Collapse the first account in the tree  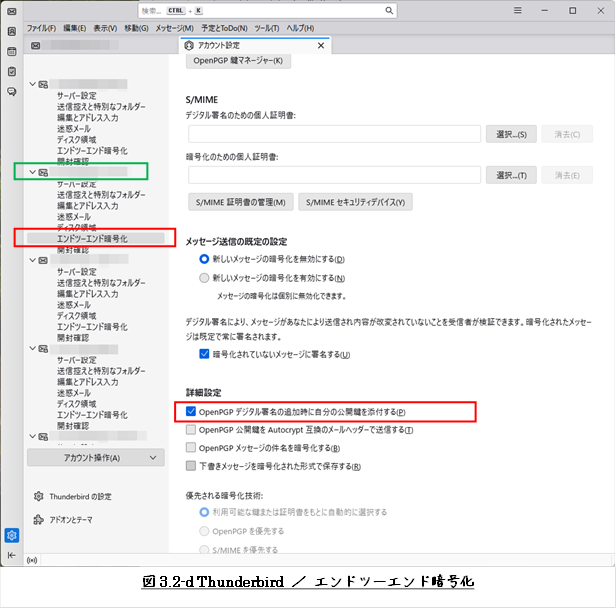33,84
